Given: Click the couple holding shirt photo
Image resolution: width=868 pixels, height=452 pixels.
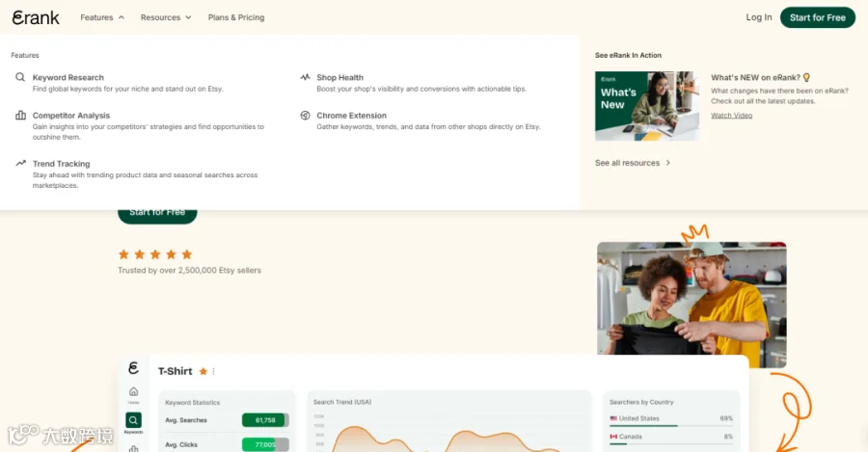Looking at the screenshot, I should (692, 305).
